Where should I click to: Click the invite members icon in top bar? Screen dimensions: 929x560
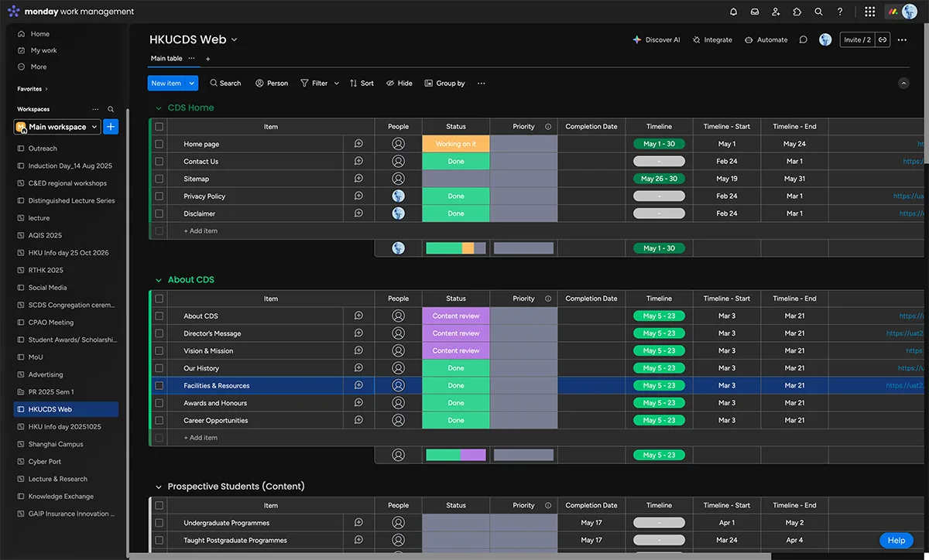point(776,12)
